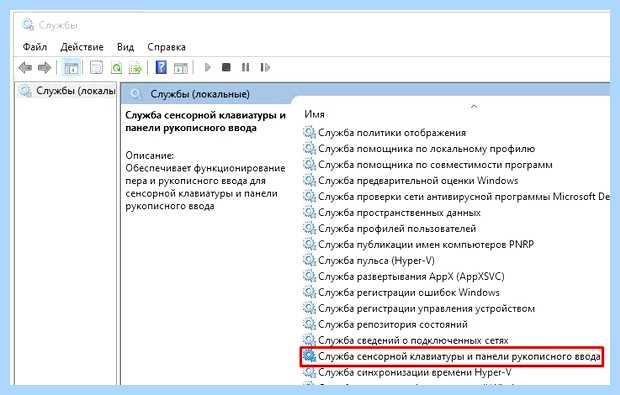Click the Pause service button
The width and height of the screenshot is (620, 395).
coord(245,68)
